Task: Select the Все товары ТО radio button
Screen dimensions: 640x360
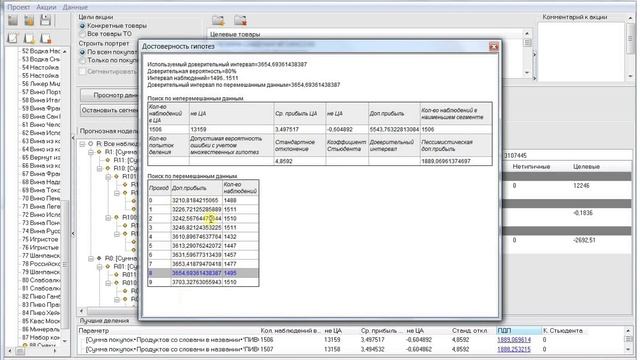Action: point(82,34)
